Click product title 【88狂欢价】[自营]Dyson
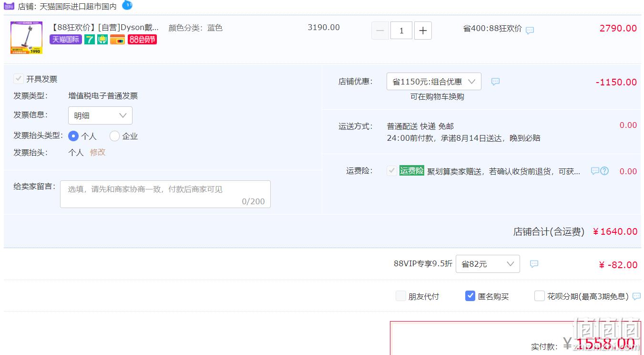The width and height of the screenshot is (644, 355). 104,27
